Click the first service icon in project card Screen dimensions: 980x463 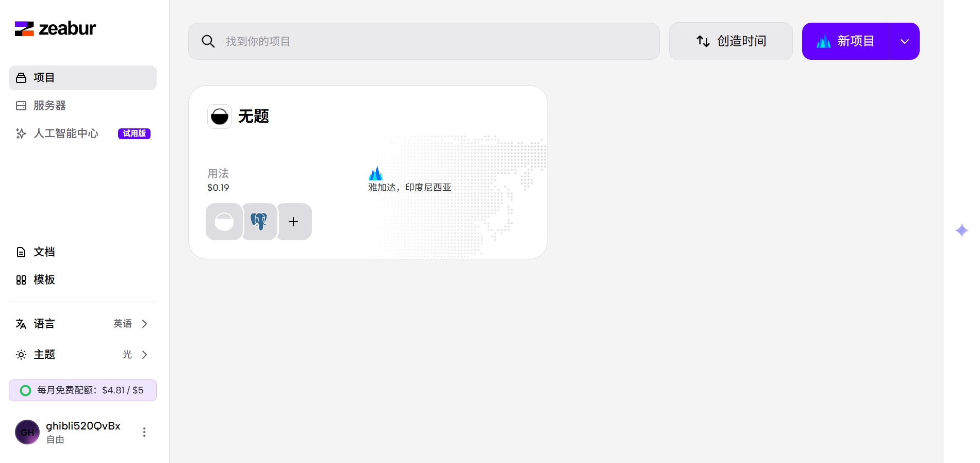(x=224, y=222)
